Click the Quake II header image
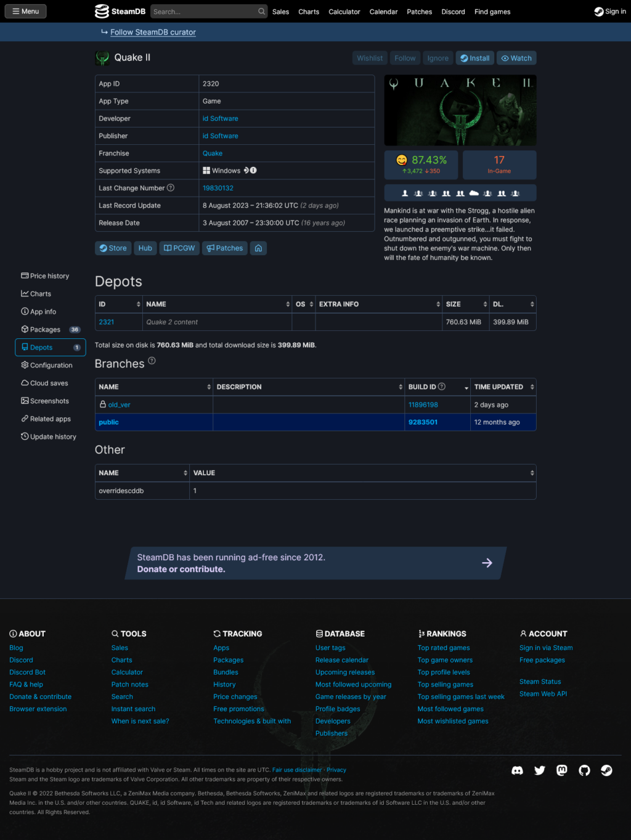The width and height of the screenshot is (631, 840). pyautogui.click(x=460, y=110)
